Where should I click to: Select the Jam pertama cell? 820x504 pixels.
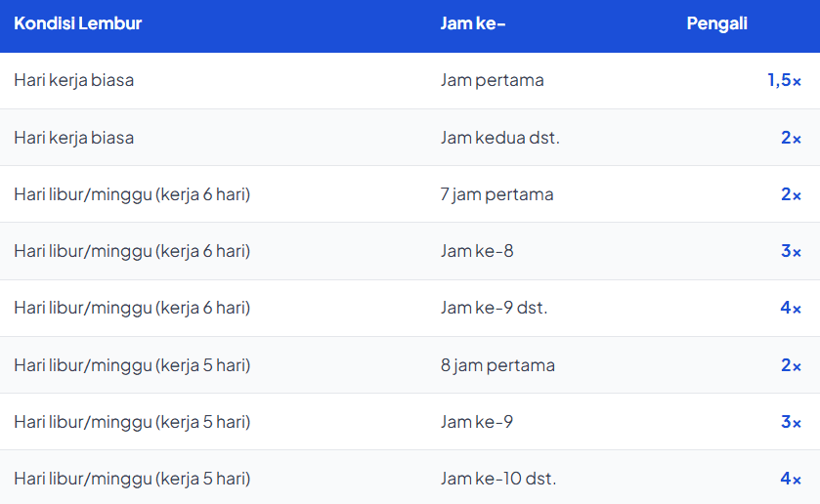[x=493, y=80]
